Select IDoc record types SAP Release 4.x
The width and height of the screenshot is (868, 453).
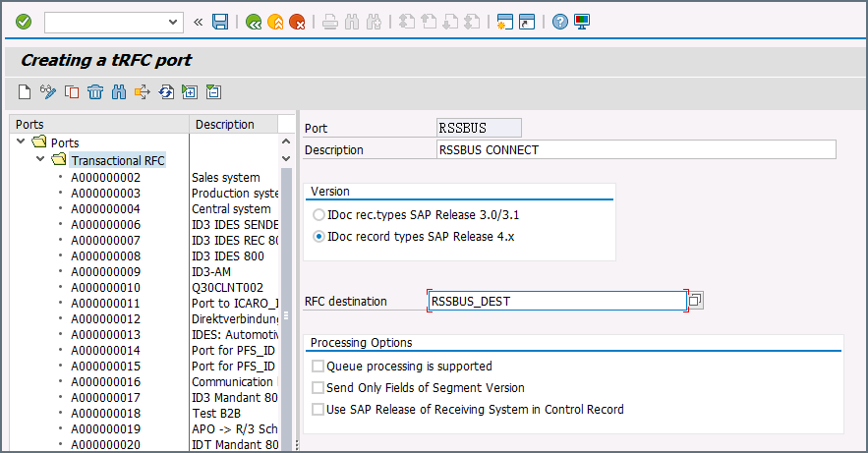click(x=318, y=237)
